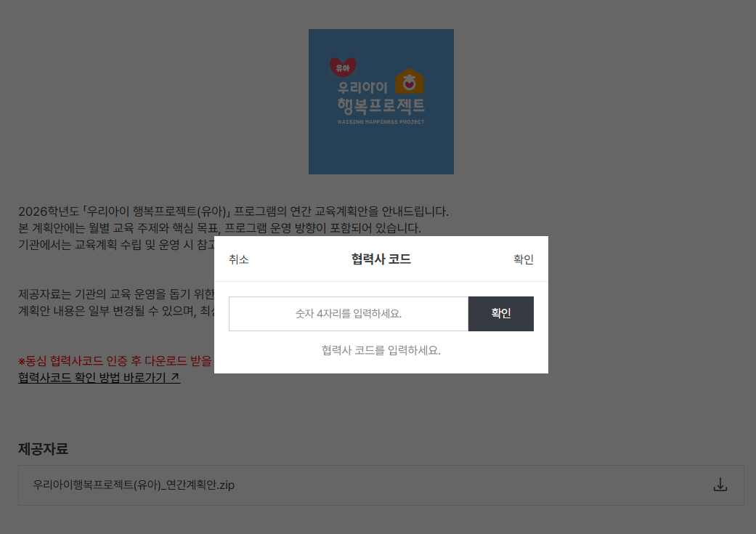Click the 우리아이 text inside the logo
The width and height of the screenshot is (756, 534).
point(362,87)
